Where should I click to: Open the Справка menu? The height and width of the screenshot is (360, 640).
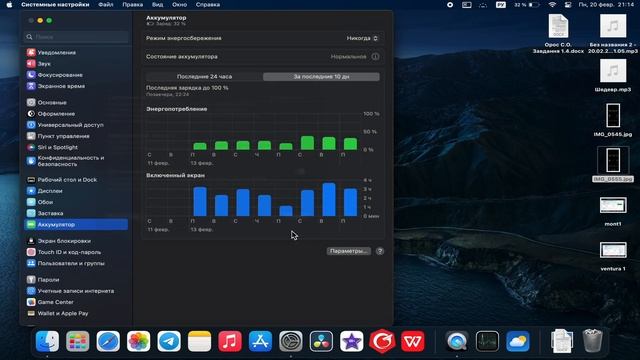[208, 5]
